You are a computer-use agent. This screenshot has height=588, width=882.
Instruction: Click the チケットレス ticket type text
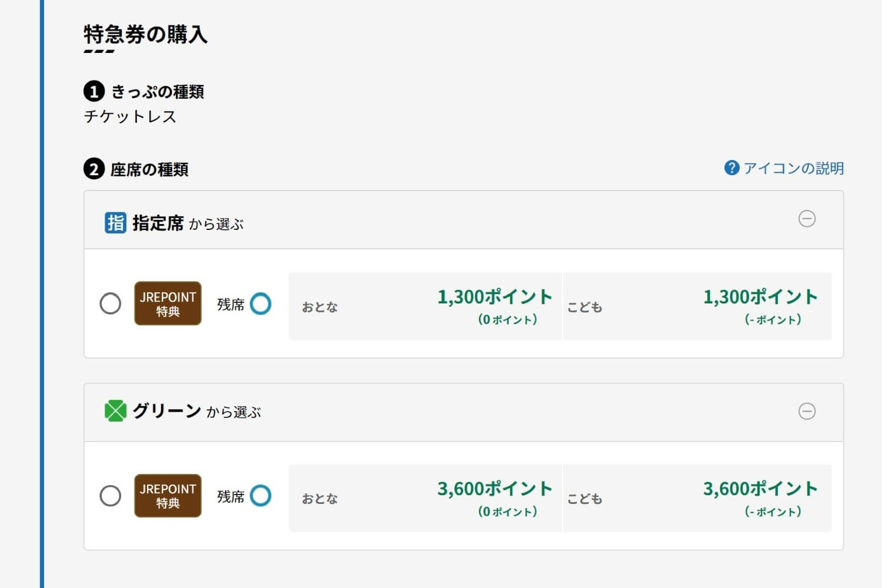point(130,116)
